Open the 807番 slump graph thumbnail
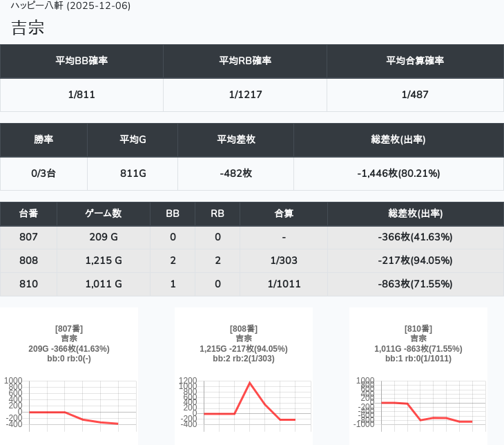 [69, 377]
